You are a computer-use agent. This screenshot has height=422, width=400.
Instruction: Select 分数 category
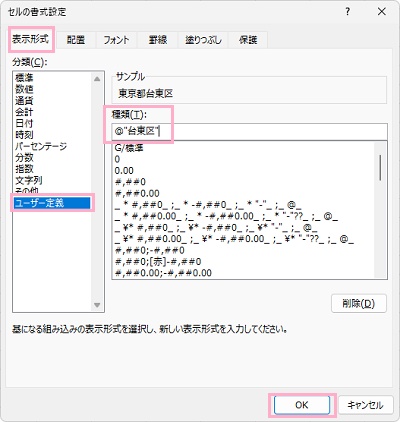(52, 157)
